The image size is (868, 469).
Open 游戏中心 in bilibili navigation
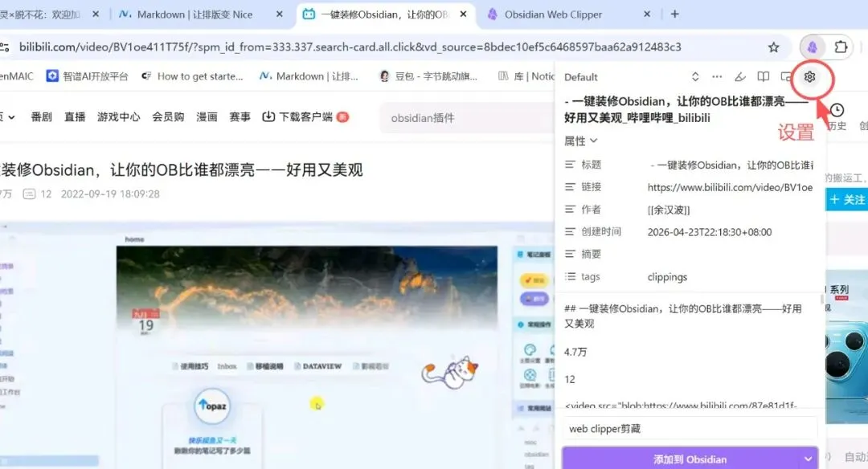tap(118, 116)
